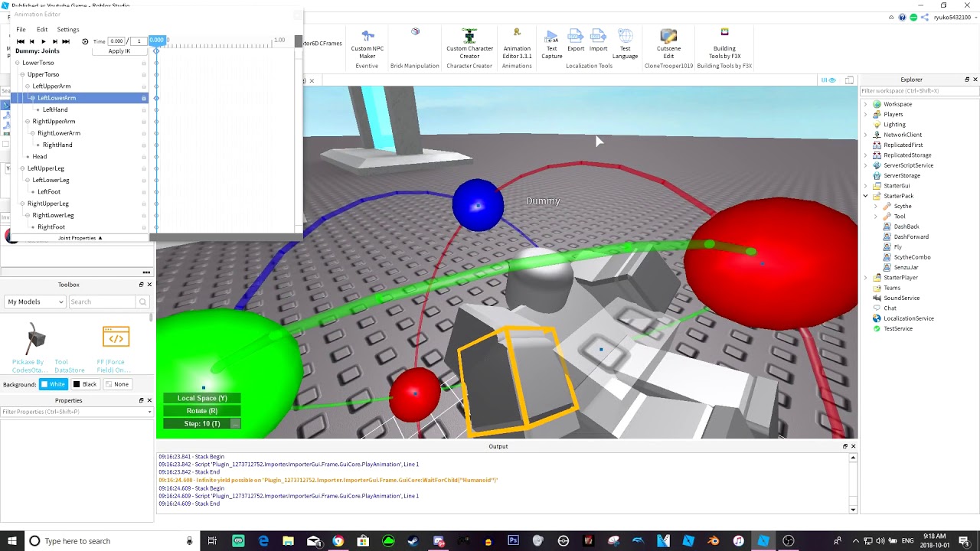
Task: Expand the Scythe tool in Explorer
Action: click(876, 206)
